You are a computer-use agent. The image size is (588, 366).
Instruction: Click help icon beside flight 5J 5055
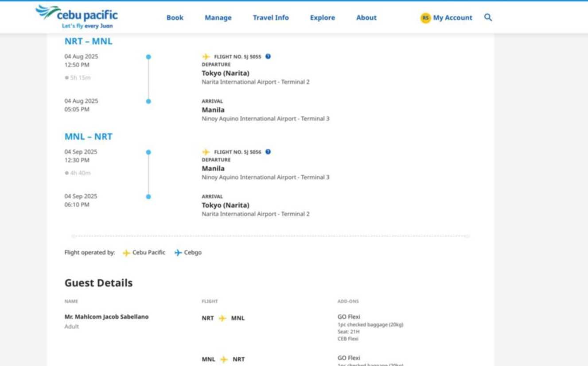pyautogui.click(x=268, y=57)
